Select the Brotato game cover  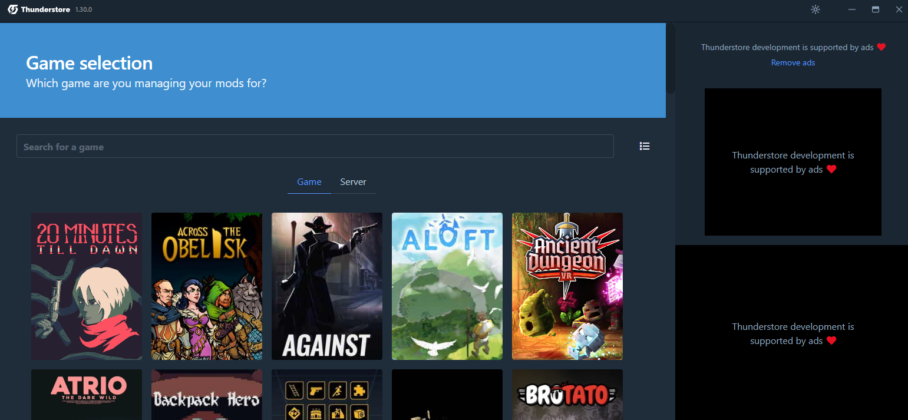(x=567, y=395)
